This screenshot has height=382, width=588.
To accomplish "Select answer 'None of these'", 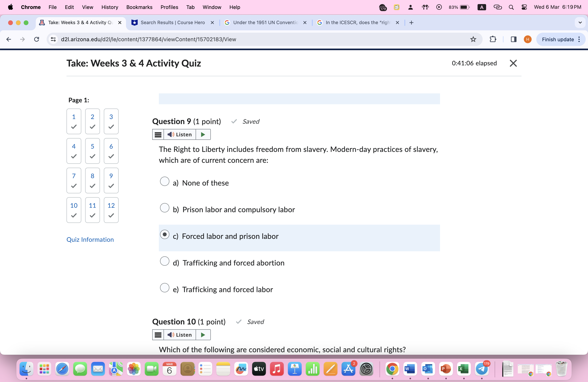I will coord(164,181).
